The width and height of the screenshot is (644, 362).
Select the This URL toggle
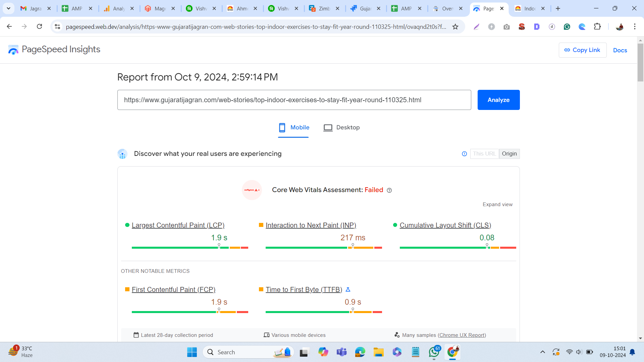[484, 154]
